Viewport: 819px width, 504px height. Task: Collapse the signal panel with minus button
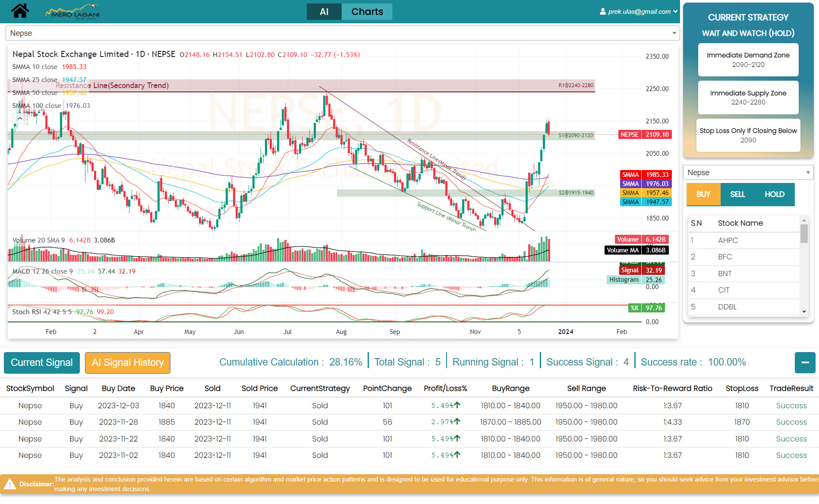click(805, 362)
